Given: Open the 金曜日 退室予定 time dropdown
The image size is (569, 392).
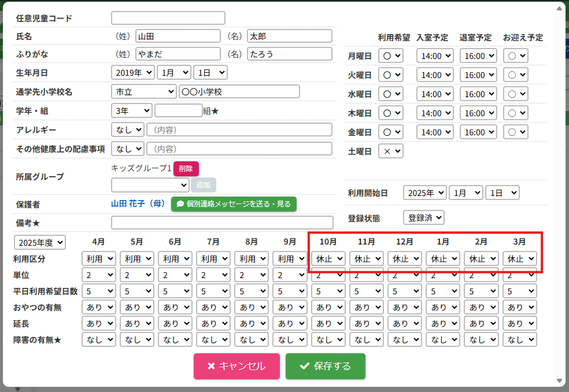Looking at the screenshot, I should point(478,132).
